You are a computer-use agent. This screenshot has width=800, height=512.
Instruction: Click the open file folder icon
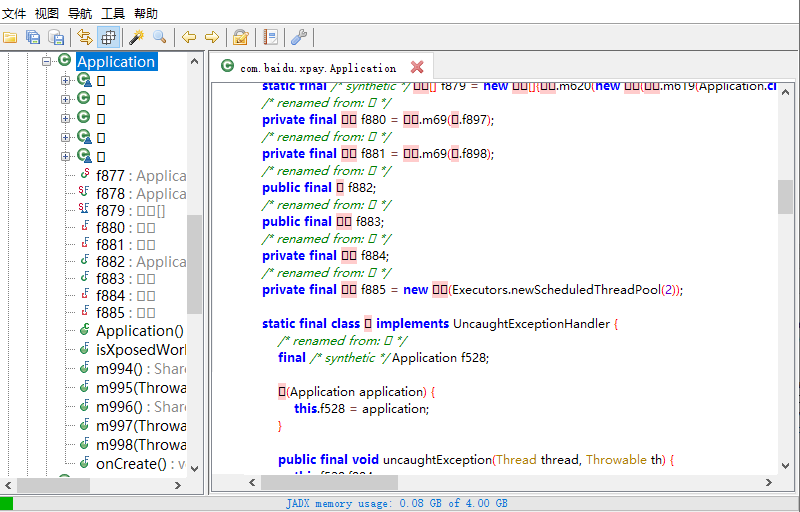point(10,37)
